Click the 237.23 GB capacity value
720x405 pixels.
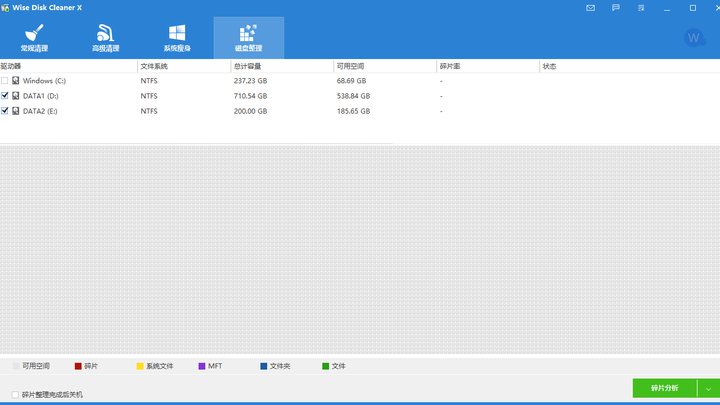(250, 81)
